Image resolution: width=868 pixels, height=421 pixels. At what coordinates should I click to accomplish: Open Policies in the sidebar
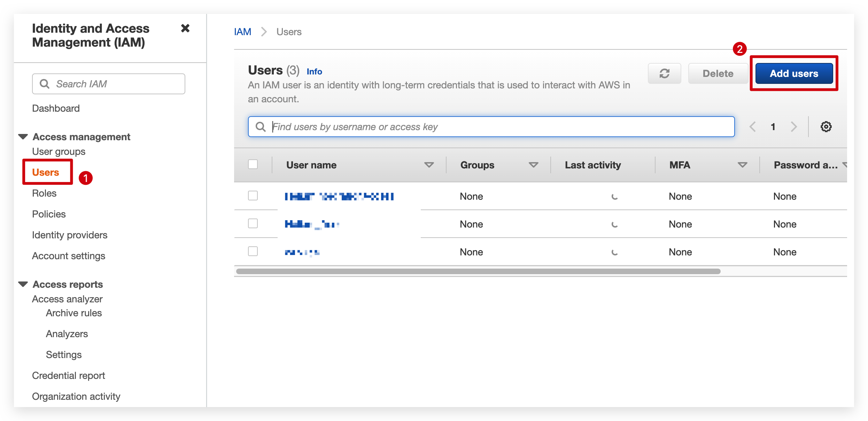tap(49, 214)
